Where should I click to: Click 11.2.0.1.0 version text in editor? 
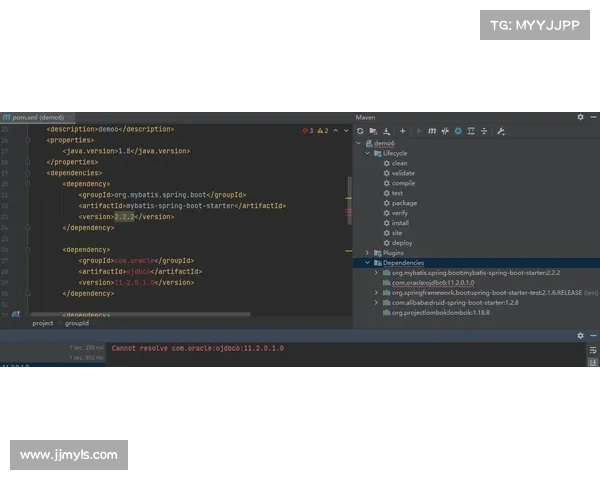(x=134, y=282)
